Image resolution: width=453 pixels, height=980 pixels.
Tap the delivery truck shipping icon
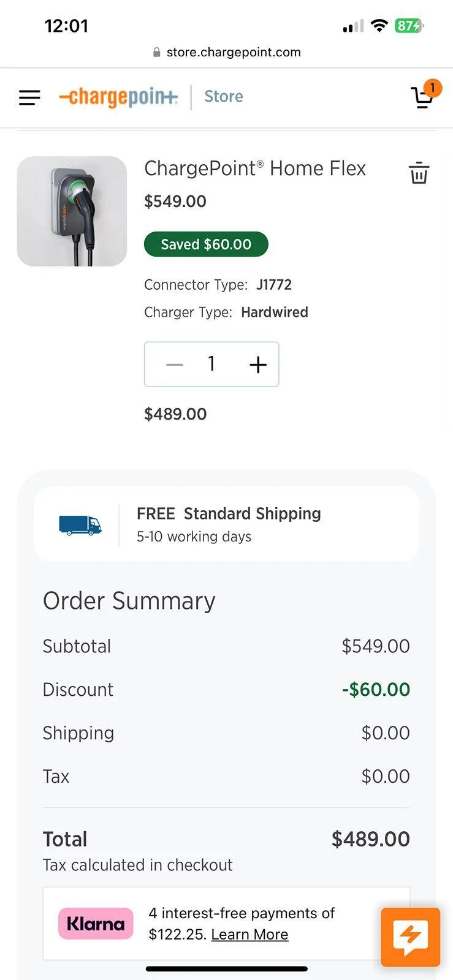80,525
